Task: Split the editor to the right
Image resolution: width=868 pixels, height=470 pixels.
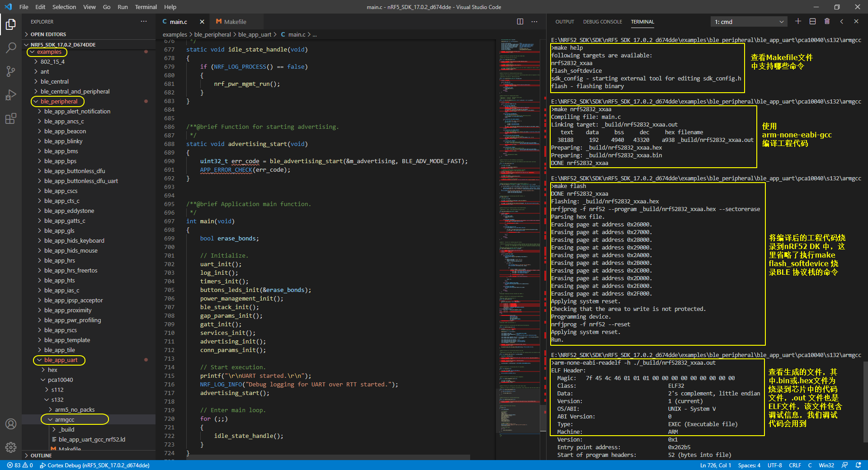Action: 520,21
